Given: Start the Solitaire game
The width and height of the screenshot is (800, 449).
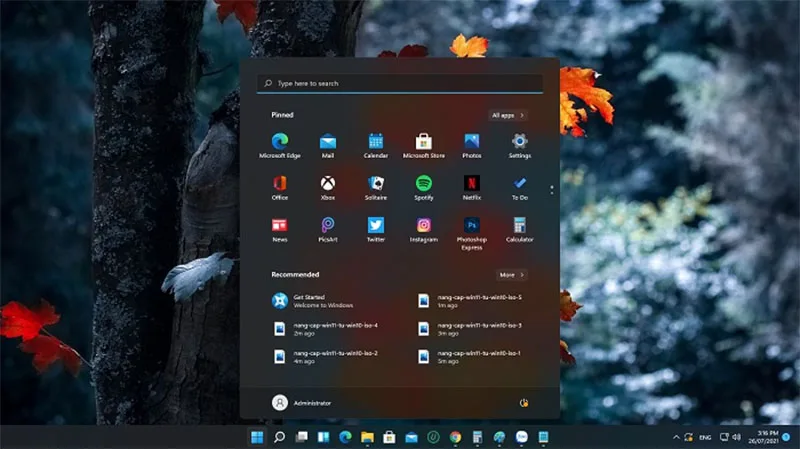Looking at the screenshot, I should [x=376, y=188].
